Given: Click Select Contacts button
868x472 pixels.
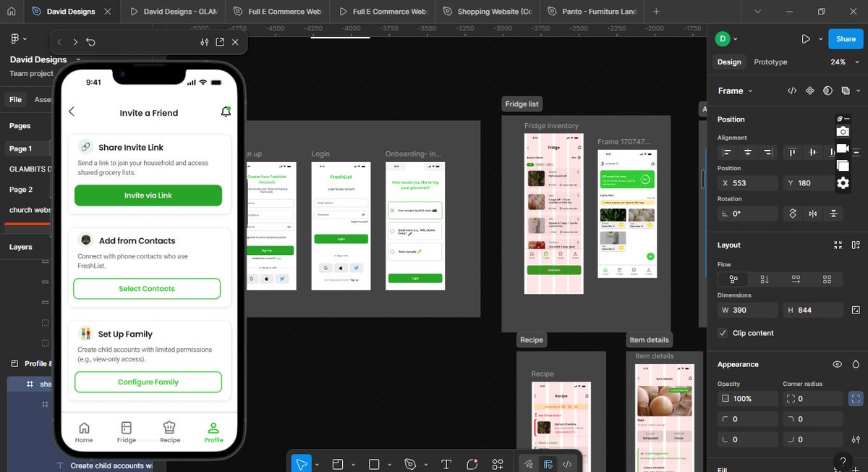Looking at the screenshot, I should [147, 289].
